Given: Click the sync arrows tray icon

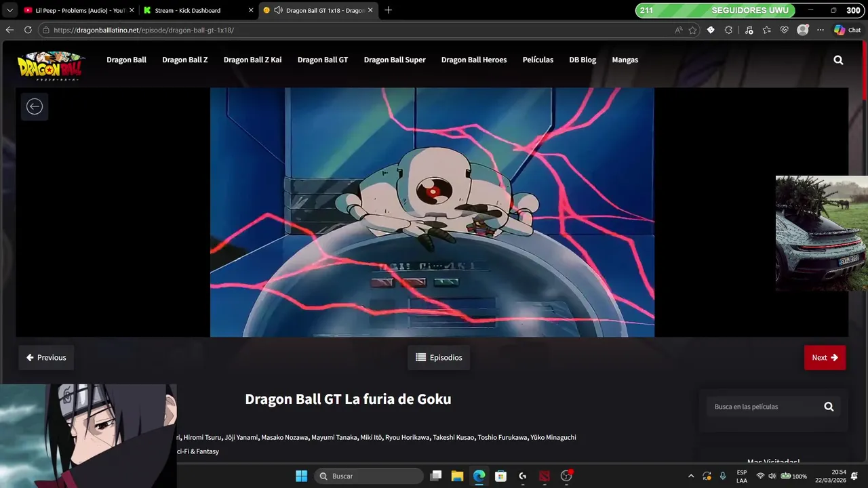Looking at the screenshot, I should [x=707, y=476].
